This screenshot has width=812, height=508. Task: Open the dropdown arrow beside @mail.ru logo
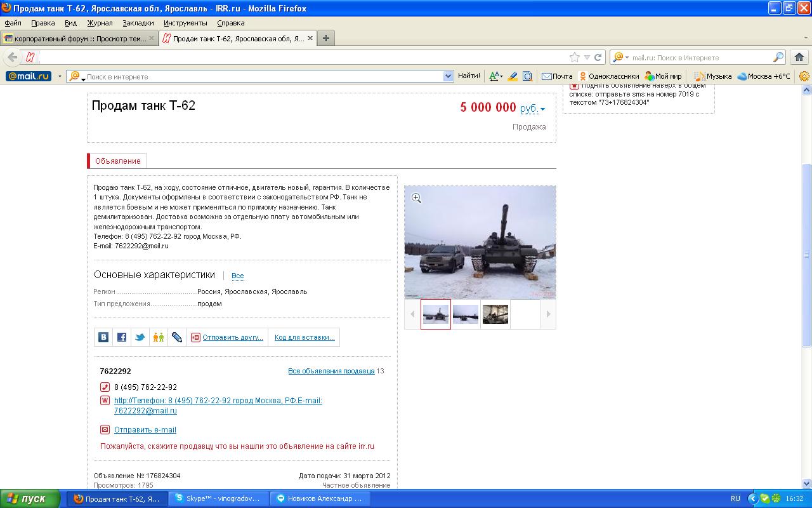60,76
